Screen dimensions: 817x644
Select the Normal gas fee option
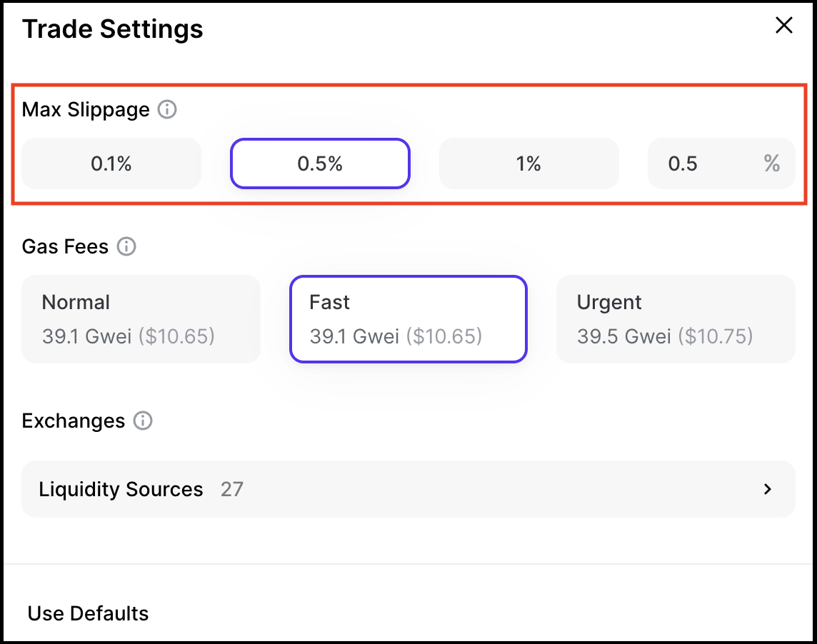(x=141, y=318)
